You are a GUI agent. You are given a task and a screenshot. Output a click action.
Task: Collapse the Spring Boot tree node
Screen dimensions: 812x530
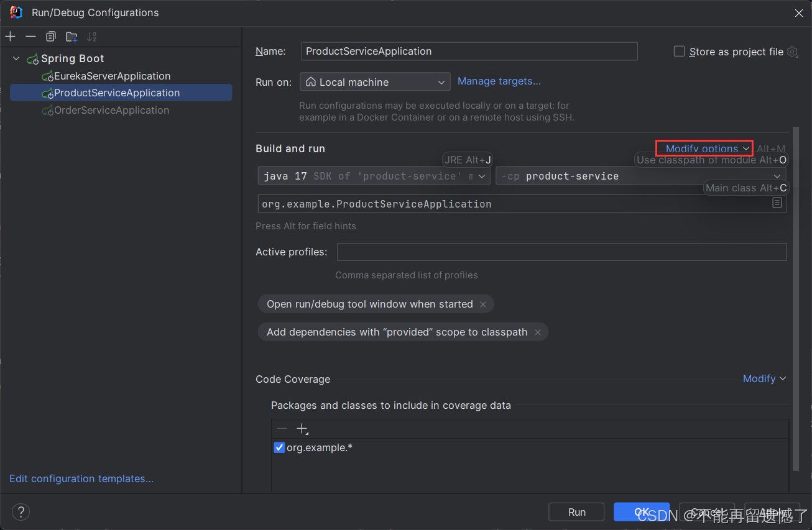[x=16, y=58]
